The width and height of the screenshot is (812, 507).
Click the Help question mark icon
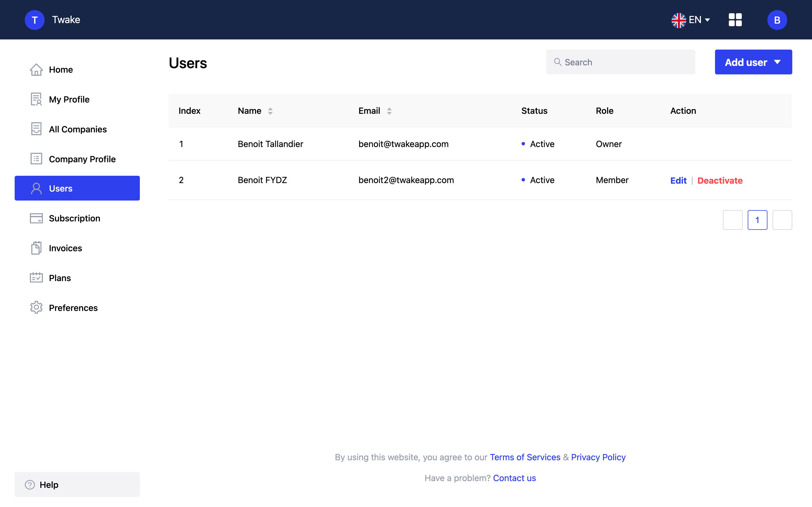[x=30, y=484]
